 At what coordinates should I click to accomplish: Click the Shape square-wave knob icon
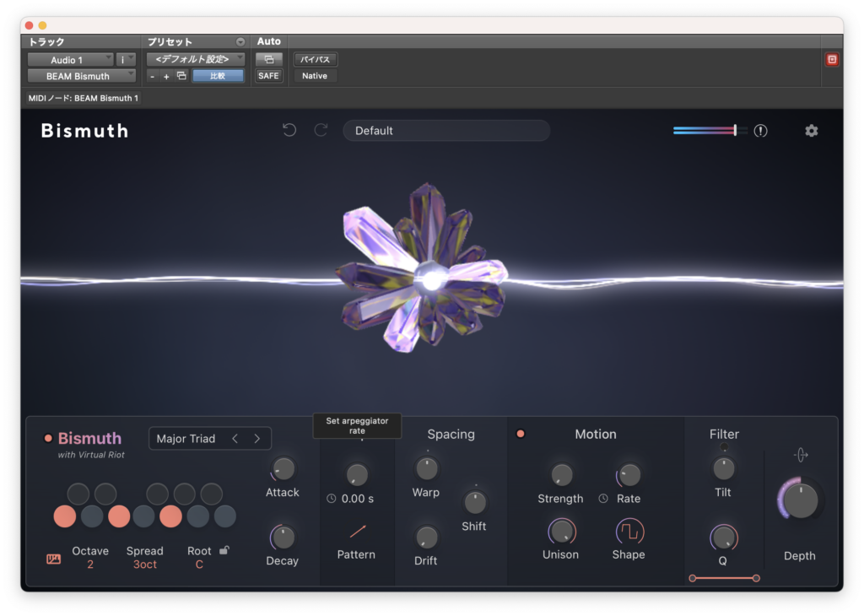pos(629,532)
